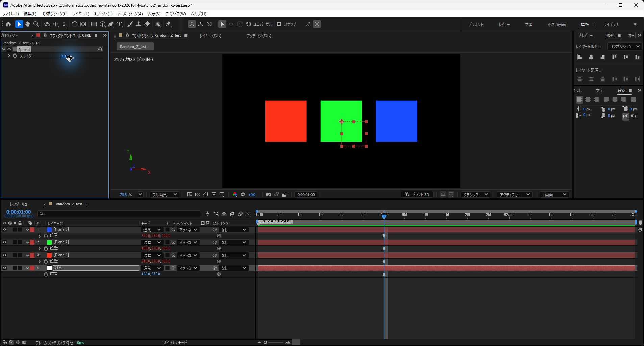Open the File menu
Image resolution: width=644 pixels, height=346 pixels.
10,14
